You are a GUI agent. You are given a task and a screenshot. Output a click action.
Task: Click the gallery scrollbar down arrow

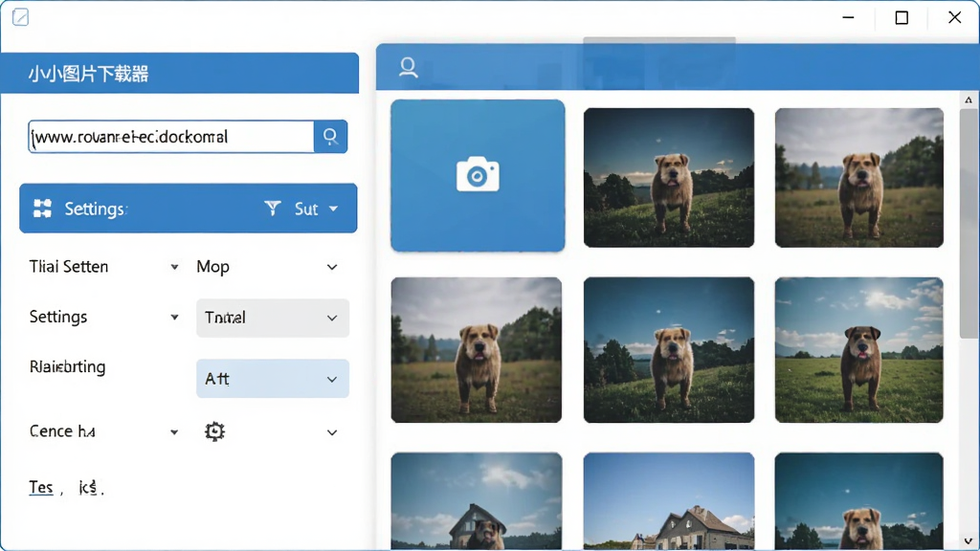[969, 541]
